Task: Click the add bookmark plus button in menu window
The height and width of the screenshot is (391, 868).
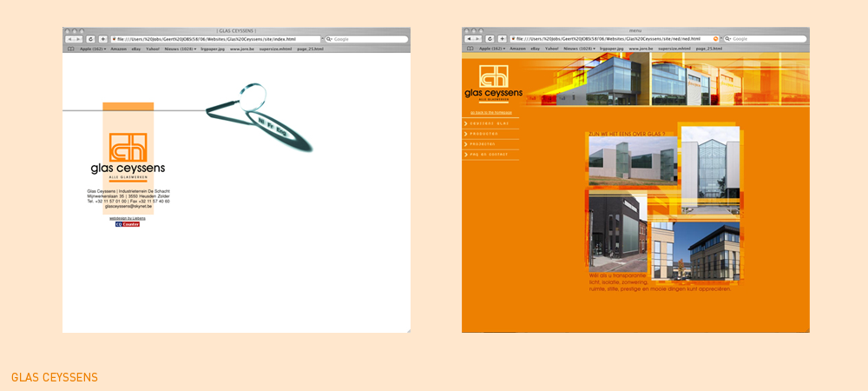Action: 502,39
